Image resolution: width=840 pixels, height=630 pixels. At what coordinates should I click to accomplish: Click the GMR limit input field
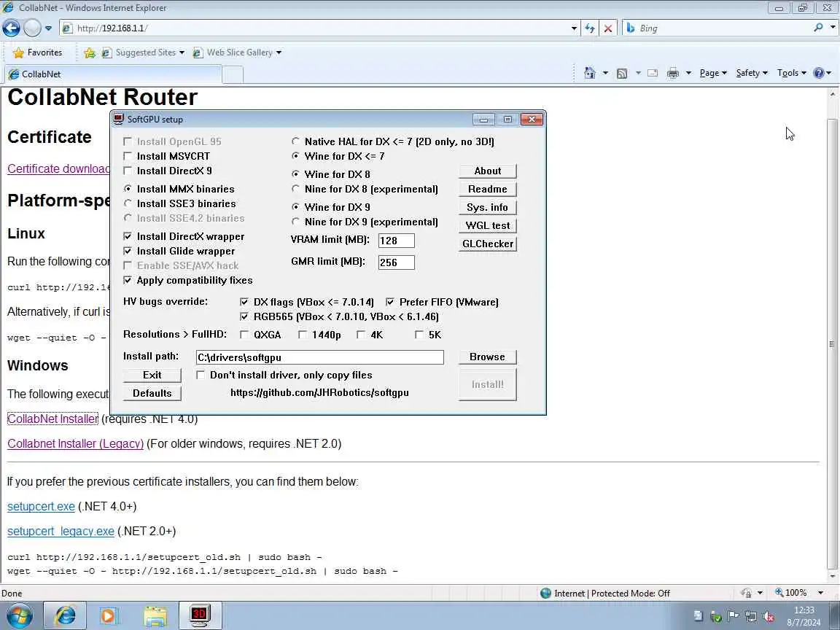click(x=397, y=262)
